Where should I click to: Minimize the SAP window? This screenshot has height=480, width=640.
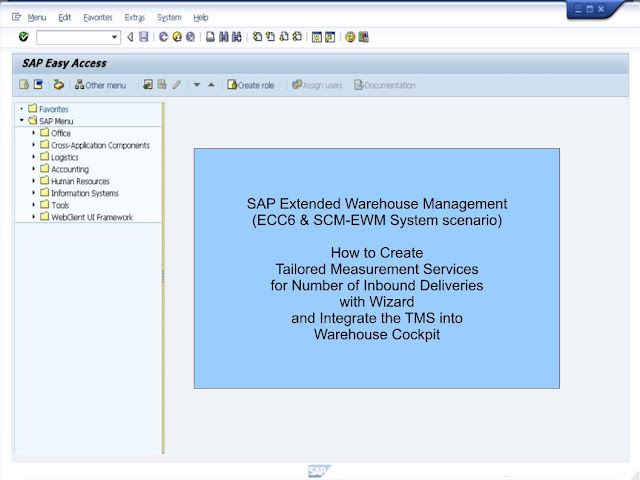click(578, 9)
